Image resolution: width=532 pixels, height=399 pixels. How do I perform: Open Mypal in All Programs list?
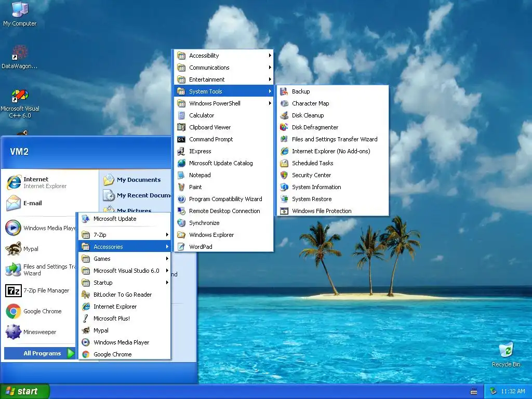point(125,330)
